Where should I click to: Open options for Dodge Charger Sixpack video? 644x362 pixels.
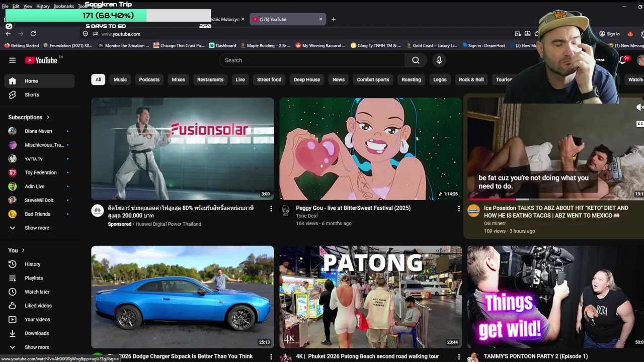271,356
